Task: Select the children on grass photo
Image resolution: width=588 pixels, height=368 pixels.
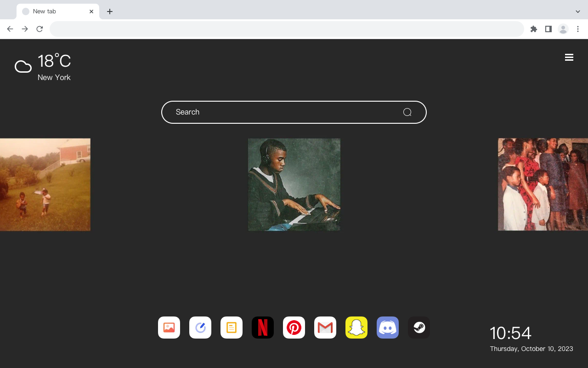Action: point(45,184)
